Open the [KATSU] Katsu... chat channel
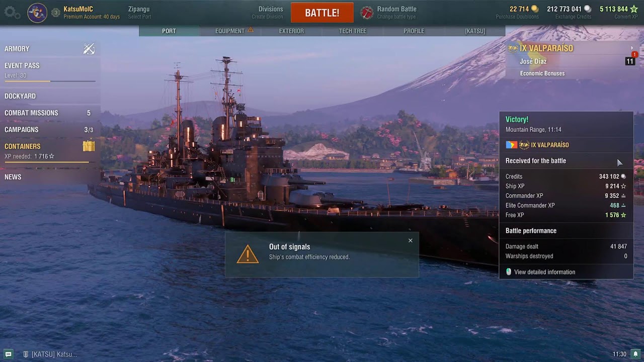The width and height of the screenshot is (644, 362). 54,354
